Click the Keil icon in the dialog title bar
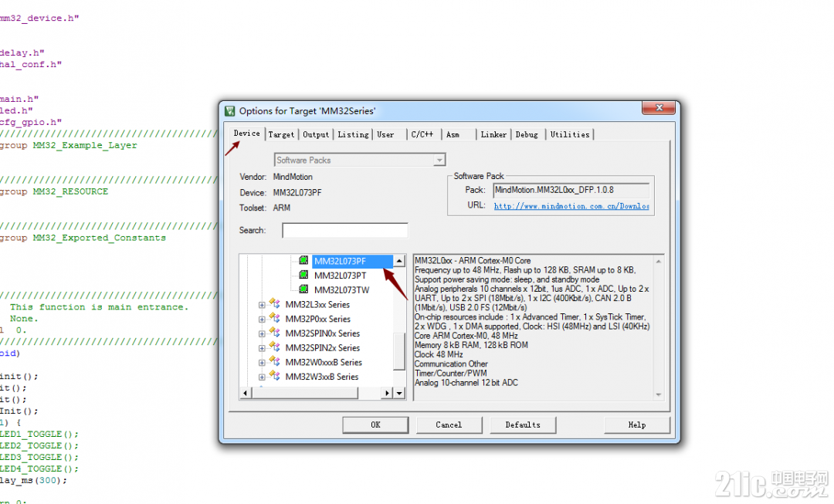834x504 pixels. click(x=230, y=111)
